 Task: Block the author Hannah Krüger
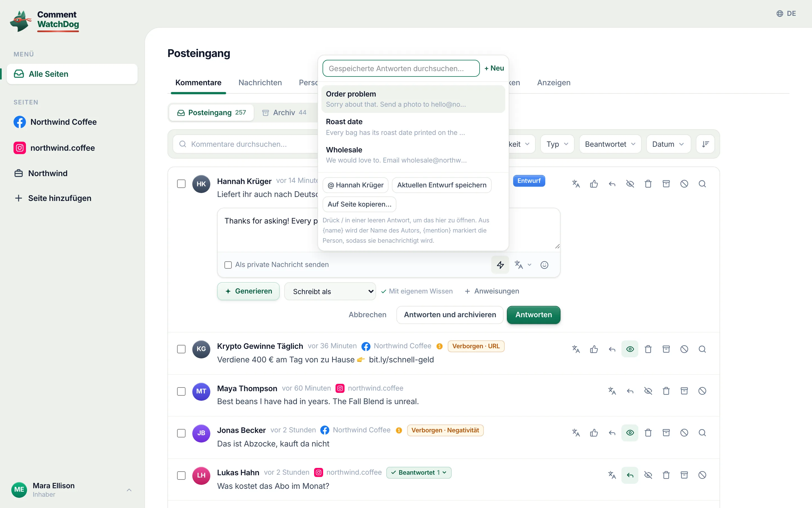coord(684,184)
